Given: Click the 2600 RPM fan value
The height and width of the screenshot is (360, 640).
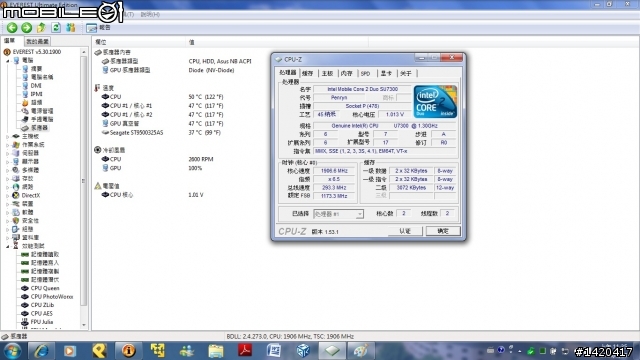Looking at the screenshot, I should pyautogui.click(x=201, y=159).
